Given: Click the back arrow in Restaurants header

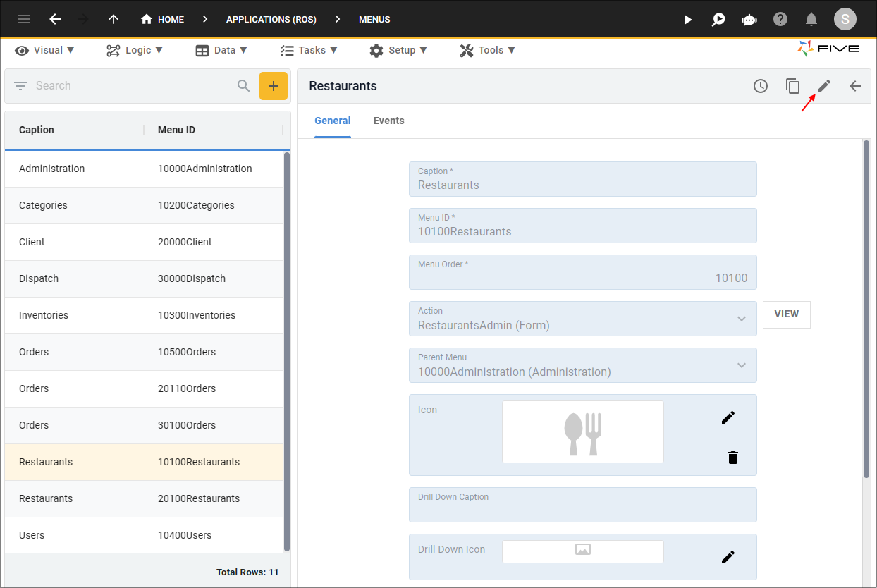Looking at the screenshot, I should [x=855, y=86].
